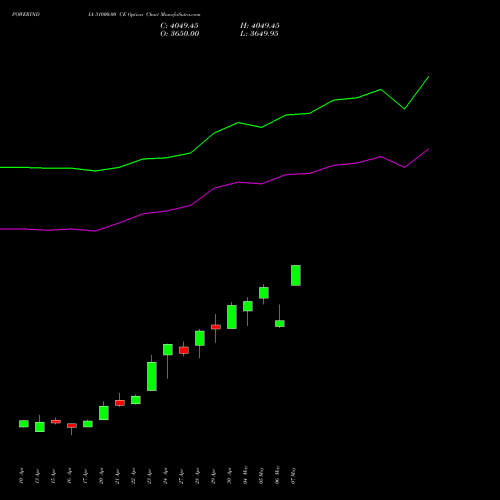
Task: Click the 30 Apr date label
Action: (x=229, y=476)
